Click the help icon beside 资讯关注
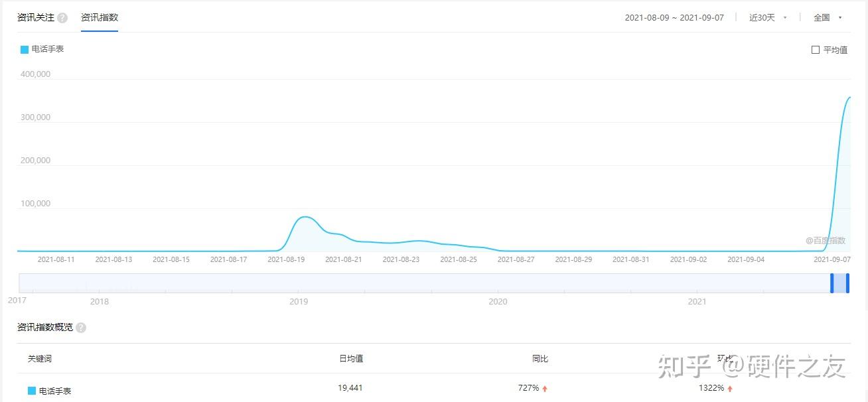This screenshot has width=868, height=402. tap(62, 18)
